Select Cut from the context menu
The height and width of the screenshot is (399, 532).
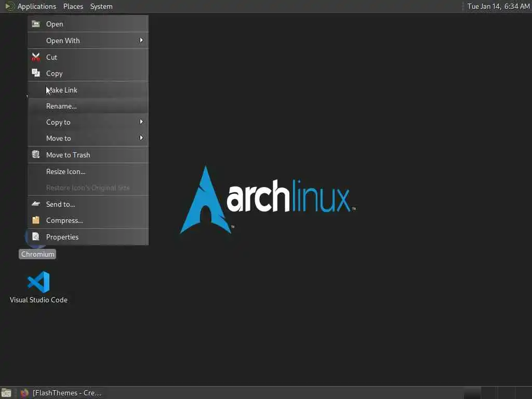point(88,57)
